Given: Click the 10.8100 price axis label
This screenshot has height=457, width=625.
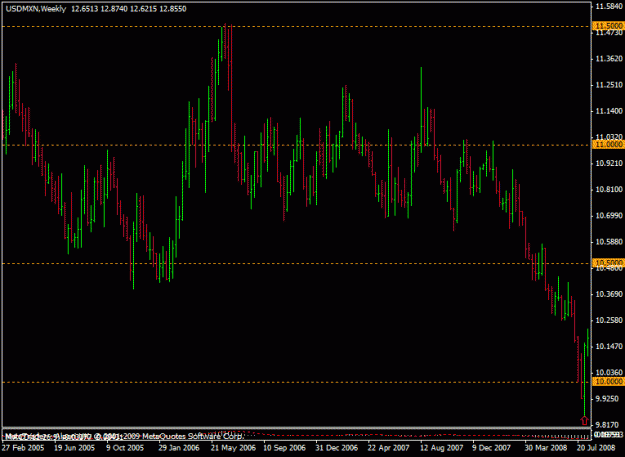Looking at the screenshot, I should click(x=609, y=190).
